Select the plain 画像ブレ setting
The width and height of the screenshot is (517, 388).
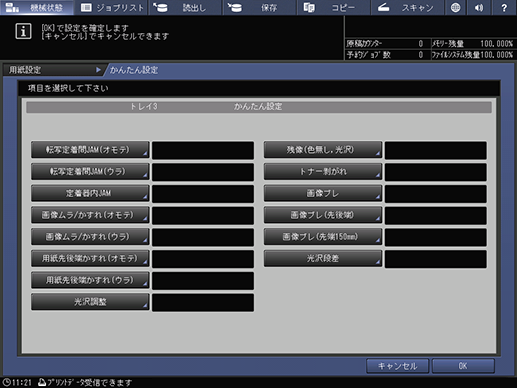323,193
